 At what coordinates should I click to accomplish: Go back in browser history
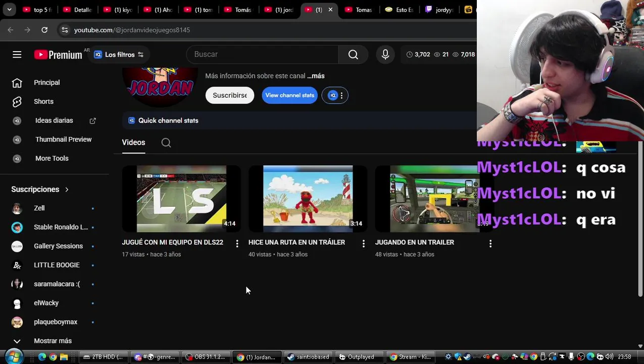11,30
